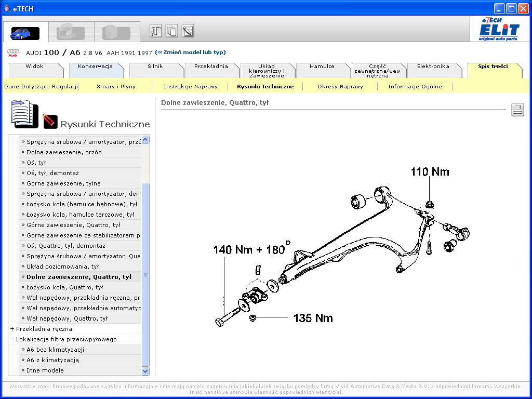Open Dolne zawieszenie, przód item
This screenshot has height=399, width=532.
click(80, 152)
